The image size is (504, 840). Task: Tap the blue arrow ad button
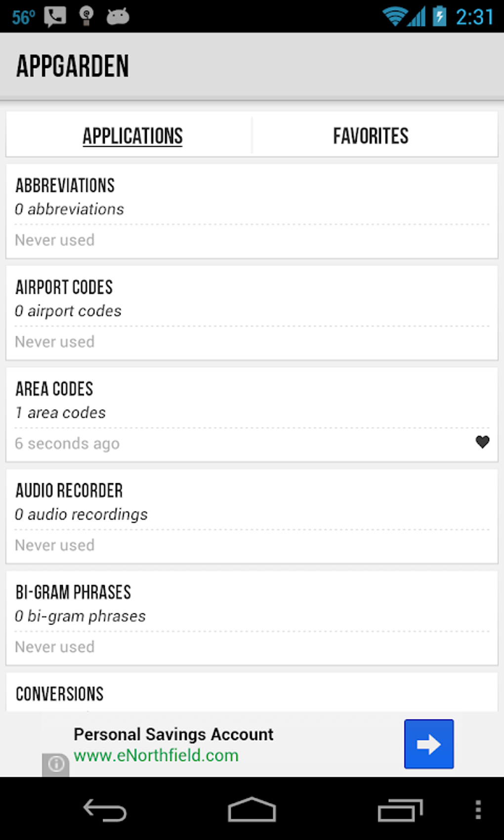coord(428,744)
